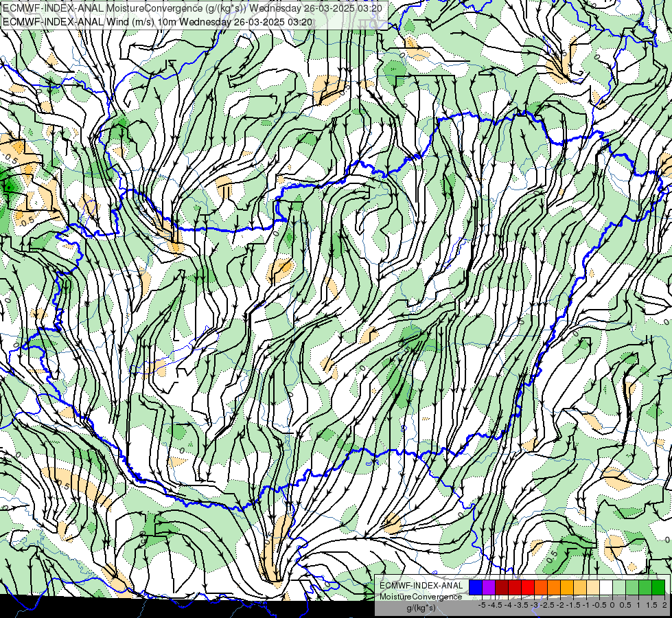672x618 pixels.
Task: Select the '-3.5' legend value
Action: click(x=521, y=605)
